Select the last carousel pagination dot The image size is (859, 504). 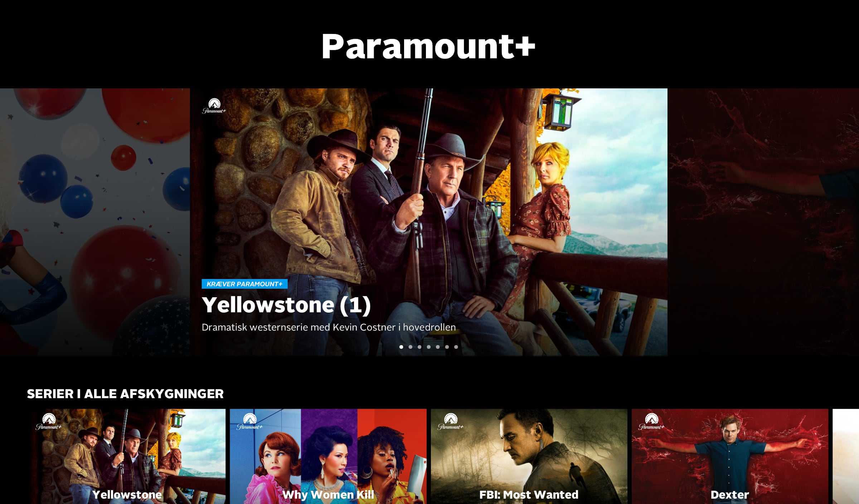456,347
